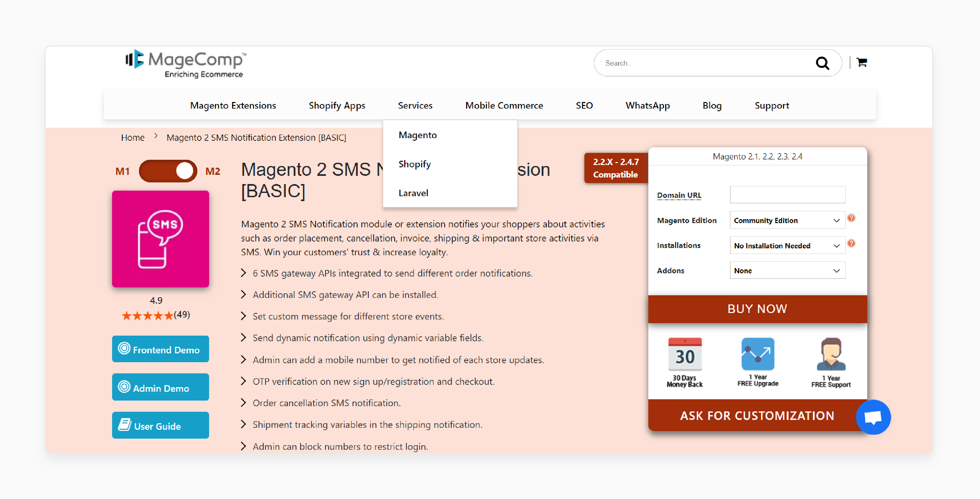Viewport: 980px width, 499px height.
Task: Open the Addons dropdown
Action: pyautogui.click(x=787, y=270)
